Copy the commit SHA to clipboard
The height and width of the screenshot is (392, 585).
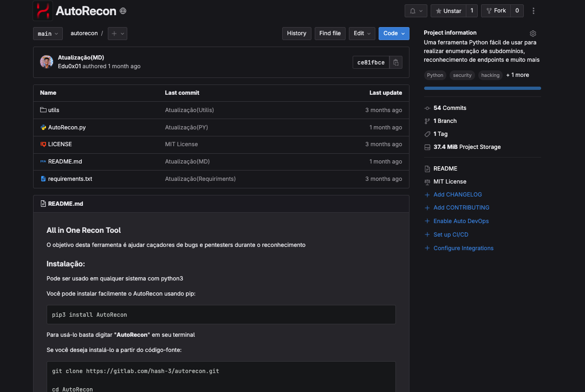(x=396, y=62)
